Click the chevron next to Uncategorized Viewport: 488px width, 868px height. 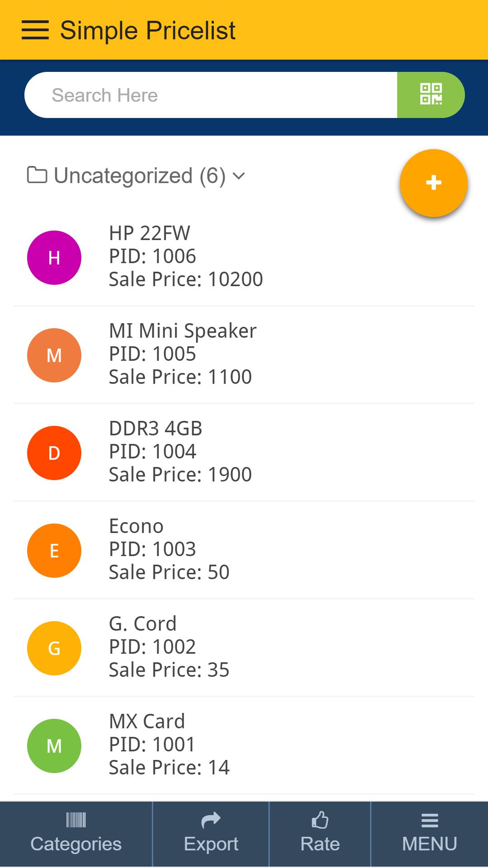point(239,176)
